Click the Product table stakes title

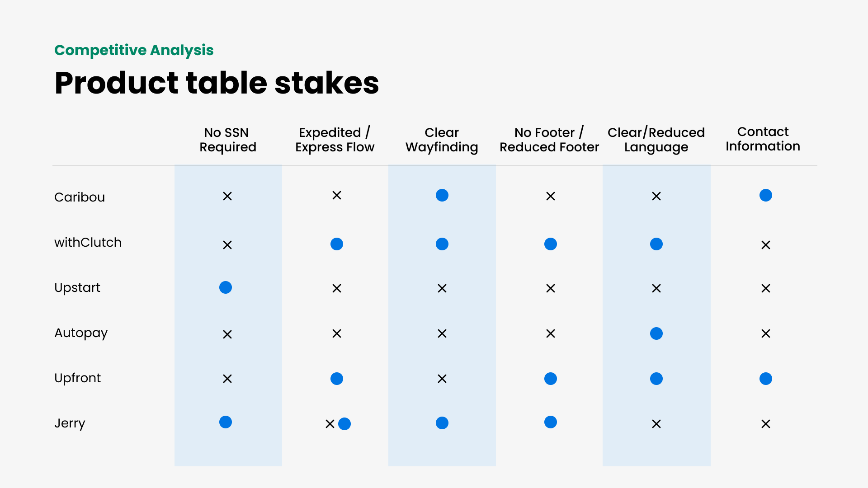tap(217, 83)
